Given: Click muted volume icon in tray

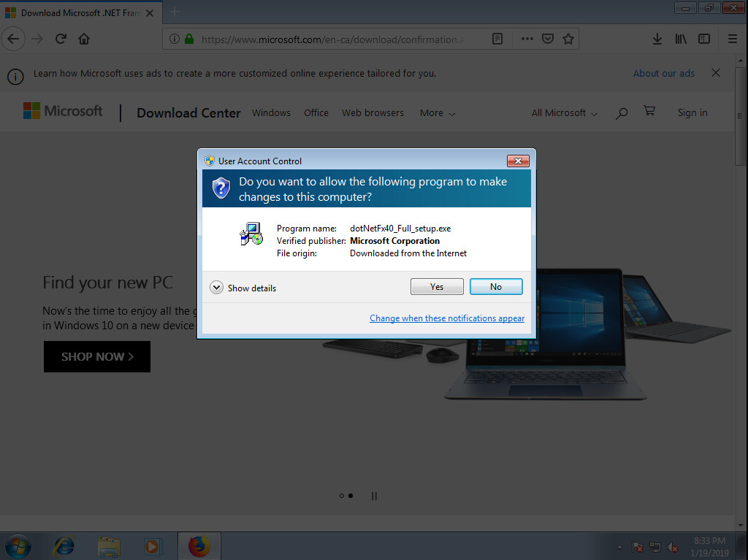Looking at the screenshot, I should tap(673, 547).
